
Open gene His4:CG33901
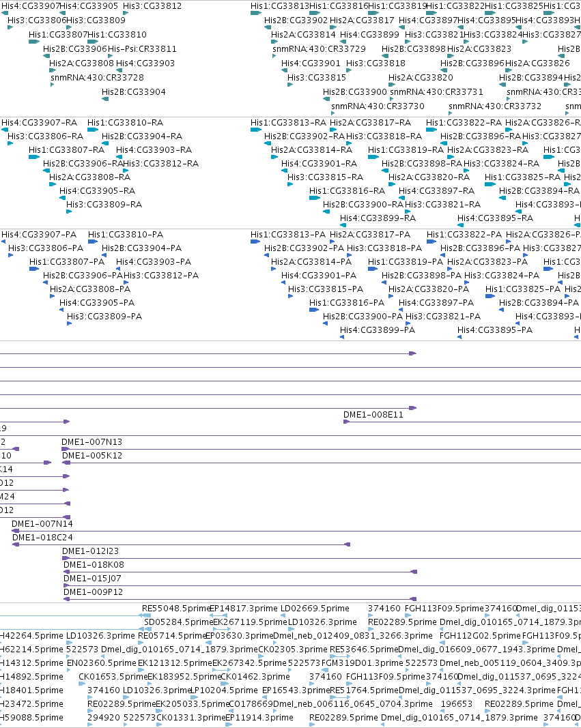311,63
